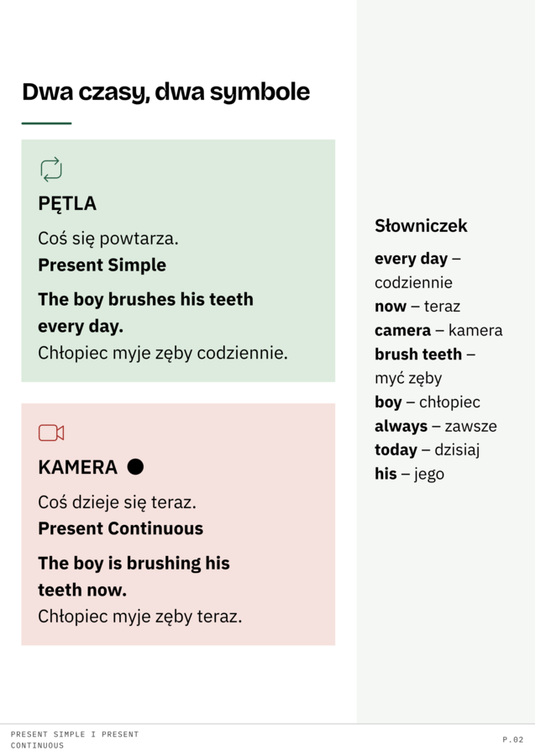The height and width of the screenshot is (756, 535).
Task: Click the page number P.02
Action: (x=513, y=739)
